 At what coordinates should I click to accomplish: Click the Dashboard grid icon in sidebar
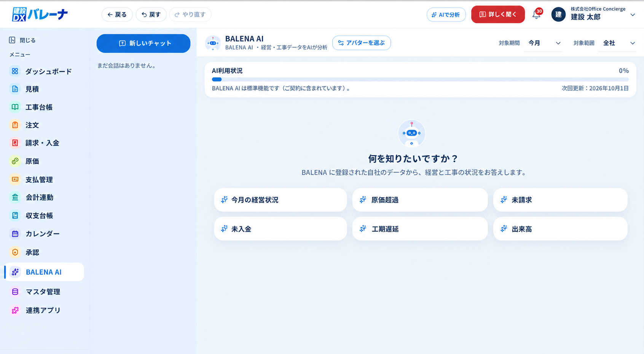(x=15, y=71)
